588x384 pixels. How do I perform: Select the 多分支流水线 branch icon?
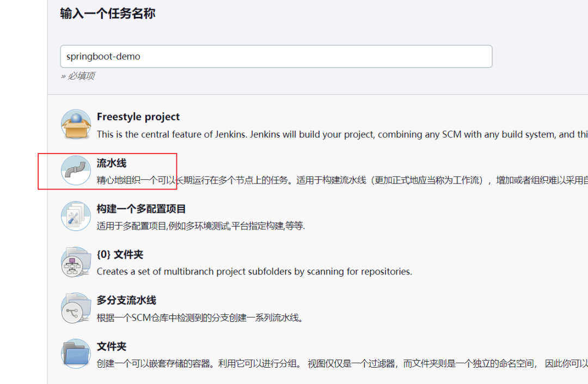[x=76, y=308]
